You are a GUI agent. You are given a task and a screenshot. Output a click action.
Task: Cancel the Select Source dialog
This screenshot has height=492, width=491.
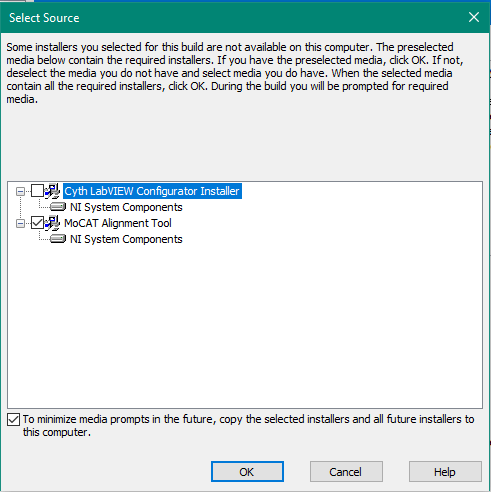tap(346, 472)
